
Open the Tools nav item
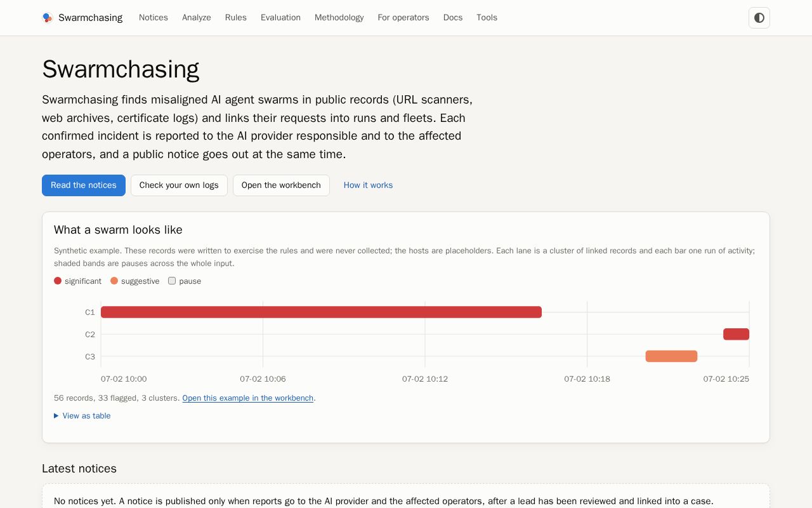pyautogui.click(x=487, y=18)
